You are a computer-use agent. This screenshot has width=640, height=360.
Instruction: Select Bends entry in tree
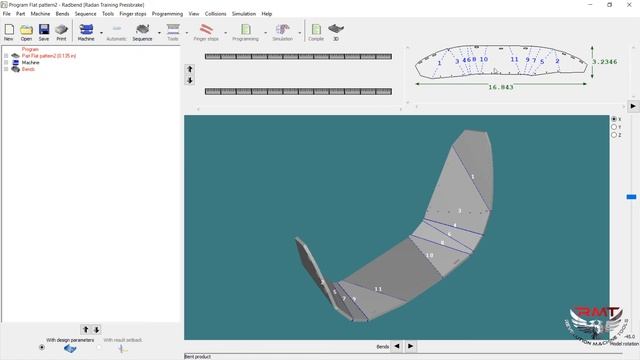pyautogui.click(x=28, y=69)
